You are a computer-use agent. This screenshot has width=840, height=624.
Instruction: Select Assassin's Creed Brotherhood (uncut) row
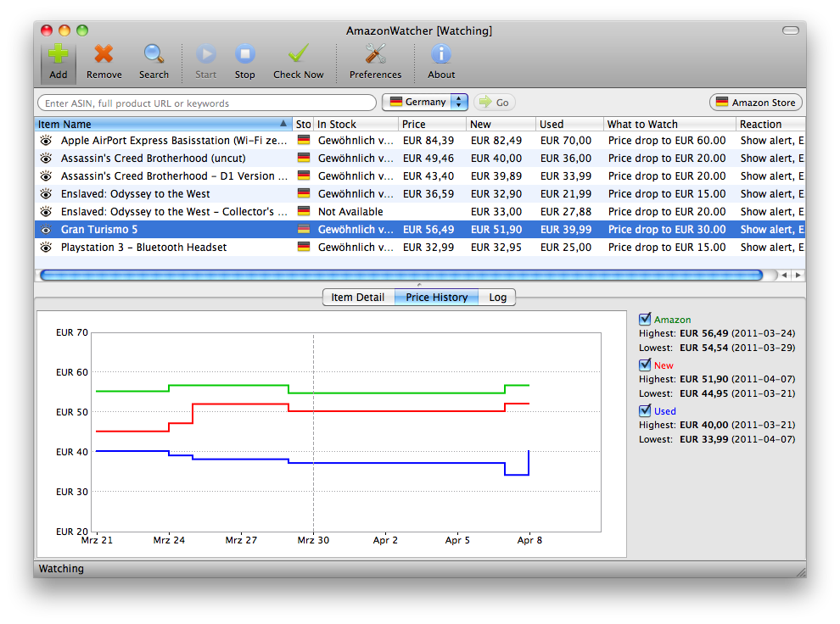coord(419,158)
